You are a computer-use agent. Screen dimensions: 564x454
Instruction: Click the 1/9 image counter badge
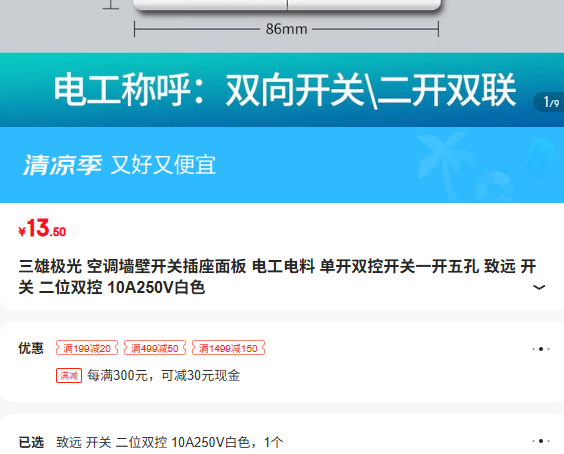550,102
